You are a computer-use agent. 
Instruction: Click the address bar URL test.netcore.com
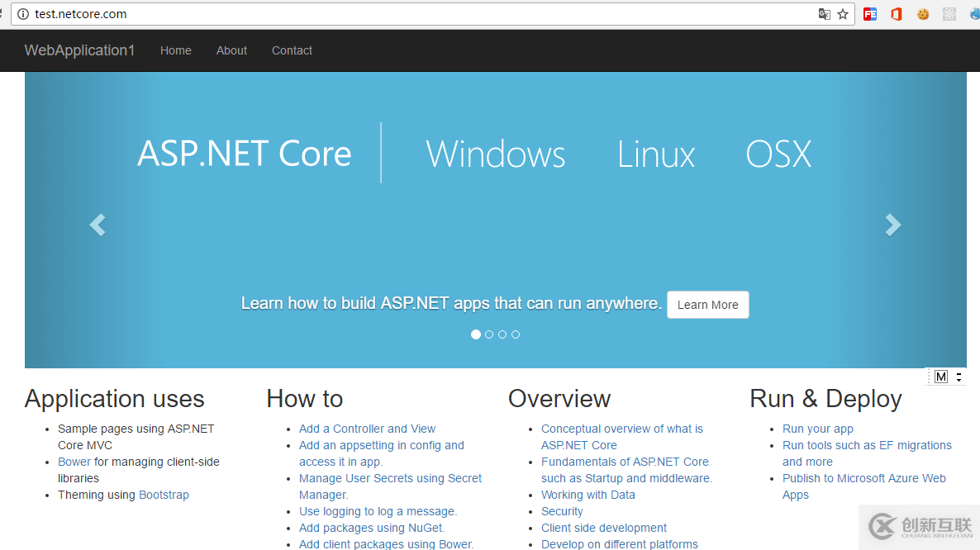point(81,14)
